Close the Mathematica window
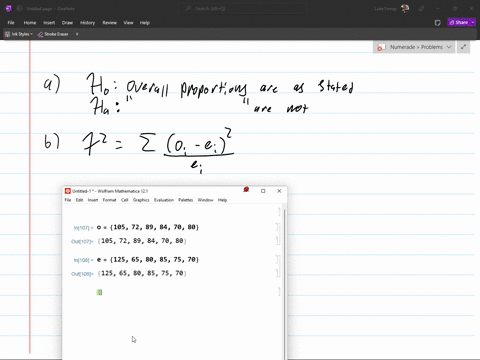 [279, 191]
